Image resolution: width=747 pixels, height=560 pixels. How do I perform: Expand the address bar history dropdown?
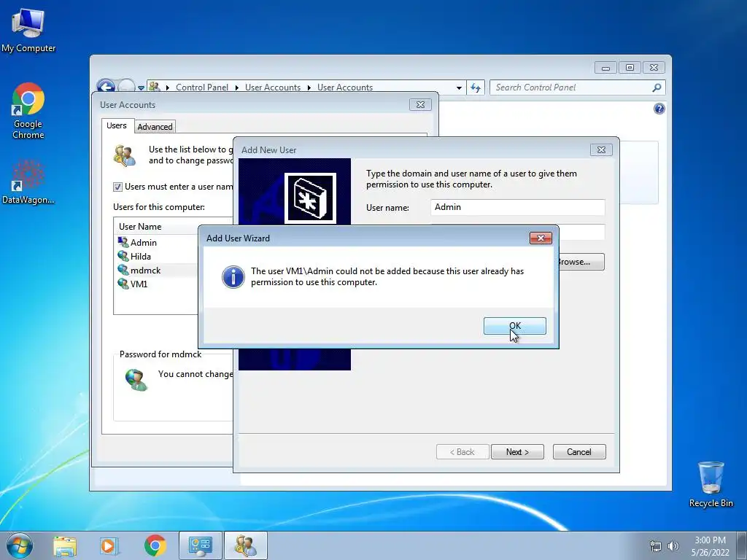(x=459, y=87)
